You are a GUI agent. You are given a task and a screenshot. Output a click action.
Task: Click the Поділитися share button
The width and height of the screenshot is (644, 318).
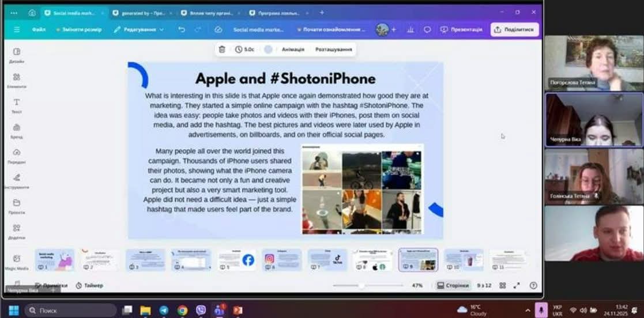(515, 29)
